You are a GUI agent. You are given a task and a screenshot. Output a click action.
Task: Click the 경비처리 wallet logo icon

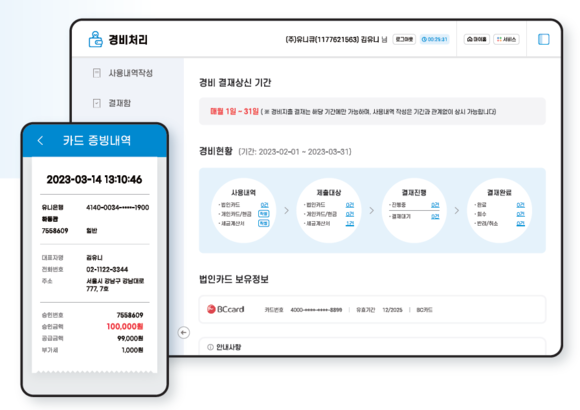click(x=95, y=39)
